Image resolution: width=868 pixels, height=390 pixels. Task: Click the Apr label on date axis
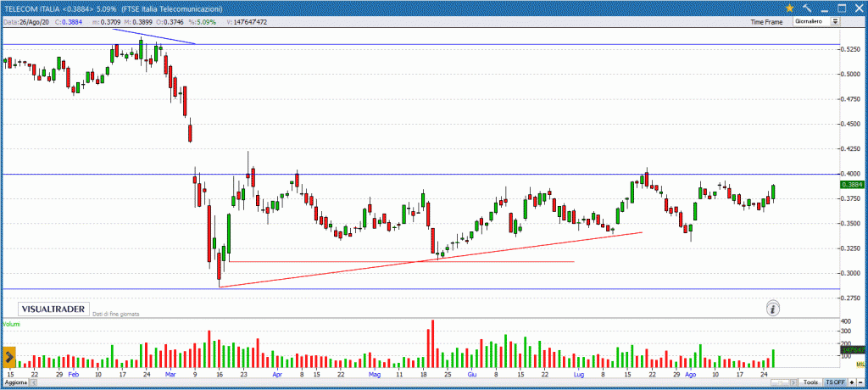click(x=277, y=375)
